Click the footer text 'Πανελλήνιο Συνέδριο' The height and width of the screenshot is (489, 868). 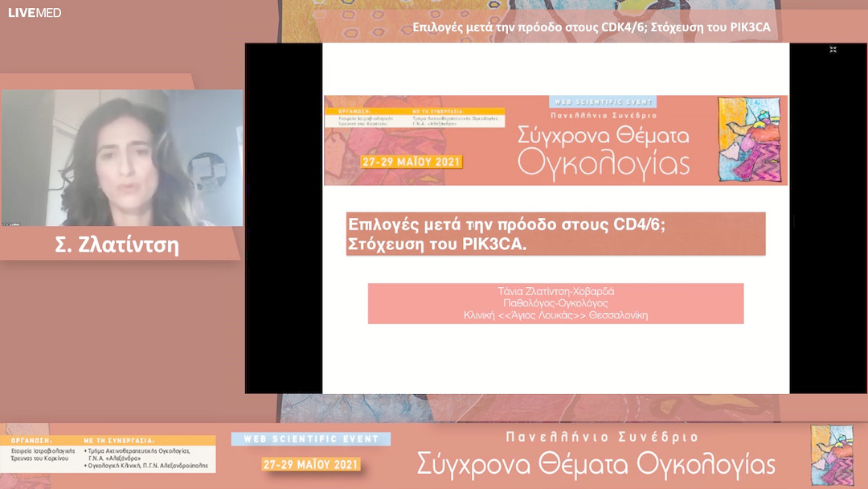click(602, 437)
